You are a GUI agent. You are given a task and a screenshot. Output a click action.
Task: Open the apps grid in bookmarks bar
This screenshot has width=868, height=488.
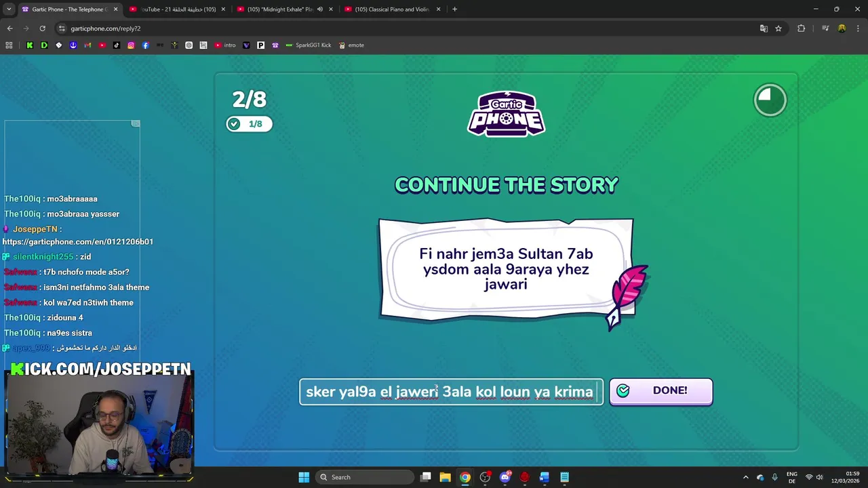9,45
